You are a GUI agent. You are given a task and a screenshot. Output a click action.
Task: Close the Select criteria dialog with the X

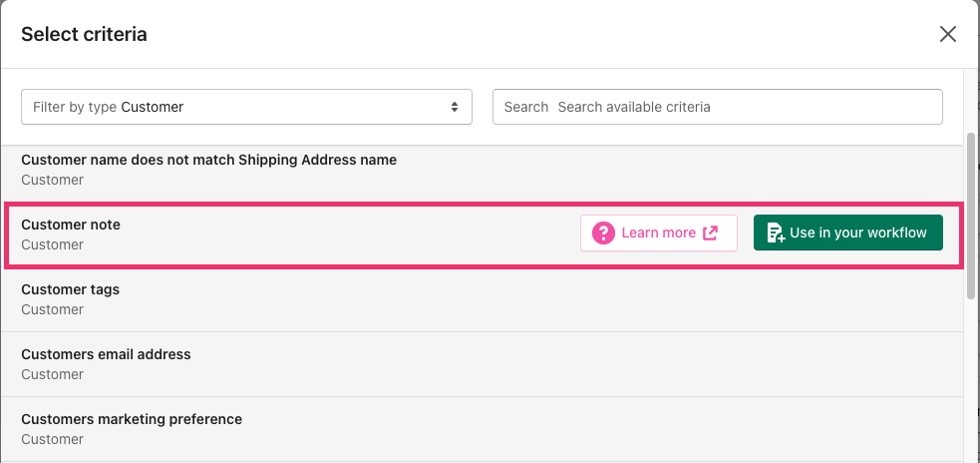tap(947, 34)
